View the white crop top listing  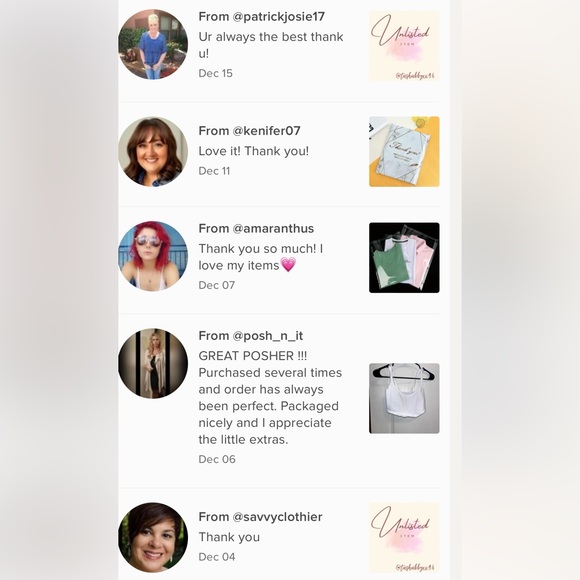coord(404,398)
